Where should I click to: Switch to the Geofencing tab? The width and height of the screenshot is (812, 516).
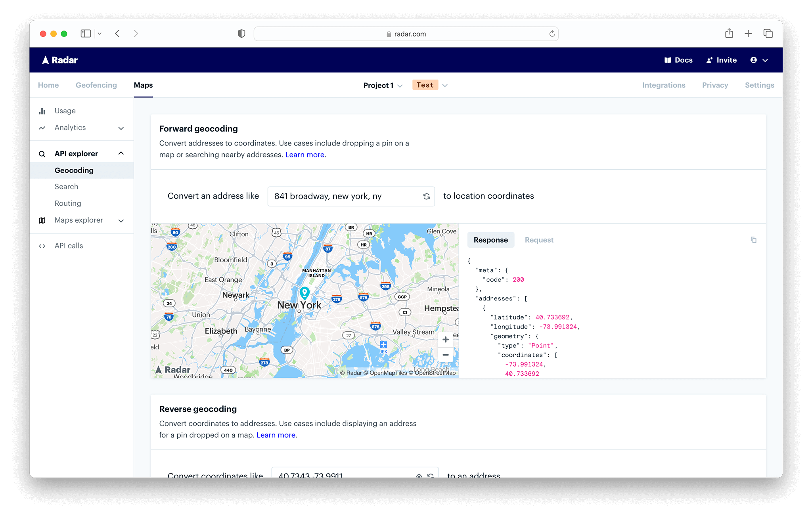pyautogui.click(x=96, y=85)
